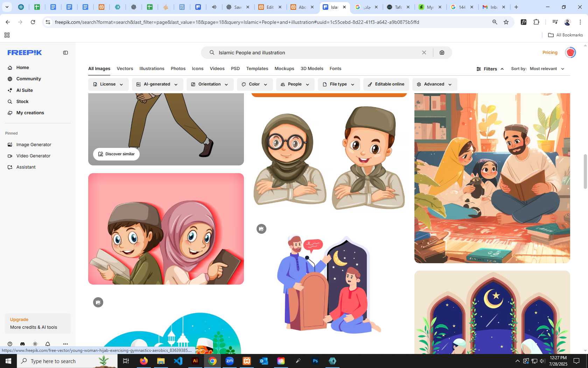The width and height of the screenshot is (588, 368).
Task: Open browser zoom magnifier icon in address bar
Action: pyautogui.click(x=495, y=22)
